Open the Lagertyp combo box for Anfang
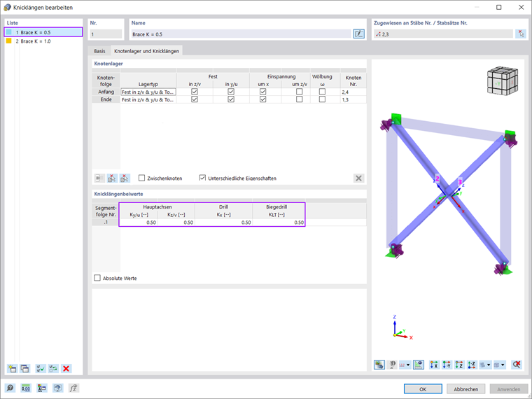This screenshot has width=532, height=399. (148, 92)
